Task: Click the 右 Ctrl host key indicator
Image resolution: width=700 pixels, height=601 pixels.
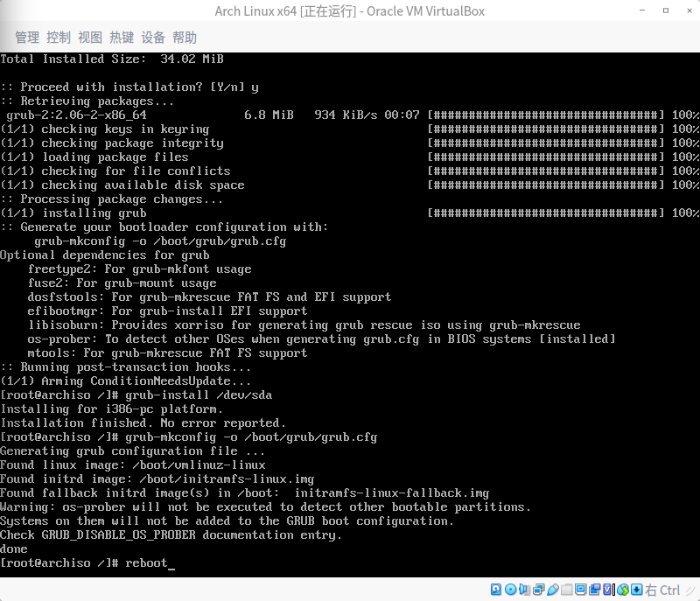Action: click(x=662, y=591)
